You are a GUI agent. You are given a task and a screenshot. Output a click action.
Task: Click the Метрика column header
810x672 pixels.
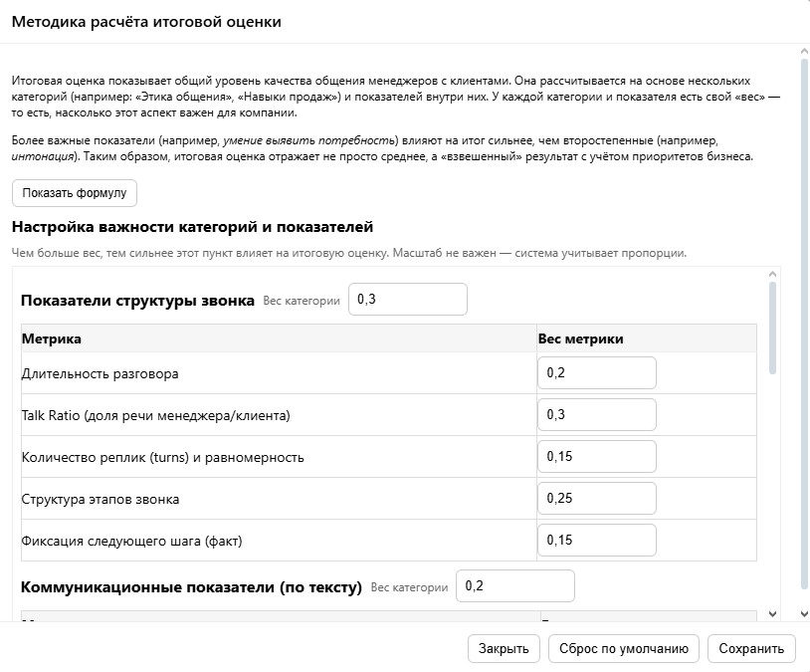50,337
